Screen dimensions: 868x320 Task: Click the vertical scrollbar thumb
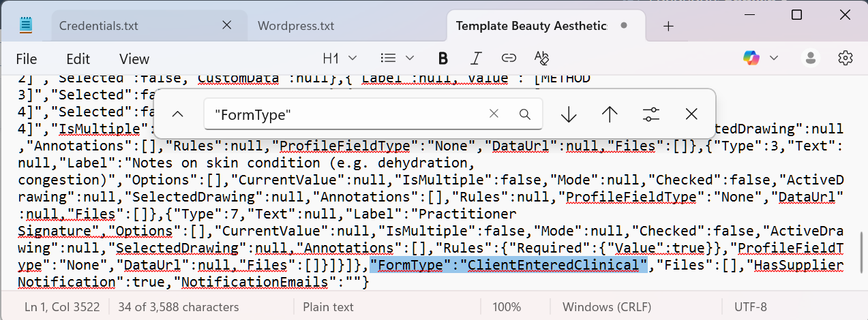pyautogui.click(x=863, y=253)
